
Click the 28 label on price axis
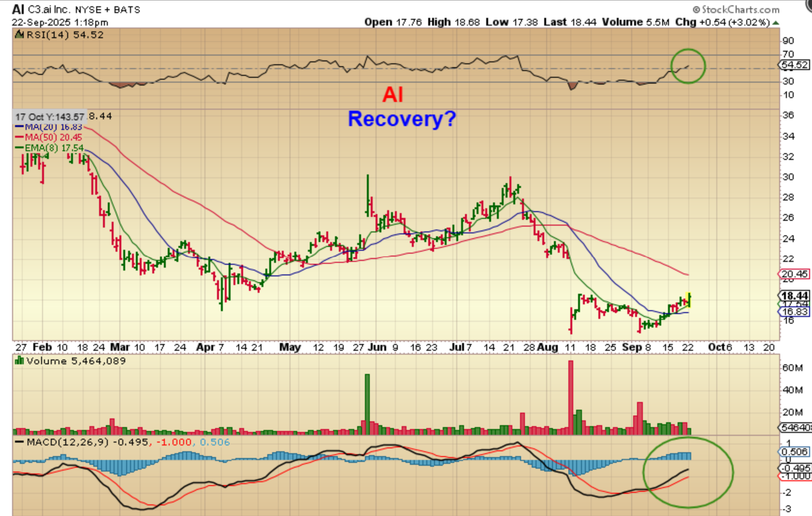tap(788, 197)
